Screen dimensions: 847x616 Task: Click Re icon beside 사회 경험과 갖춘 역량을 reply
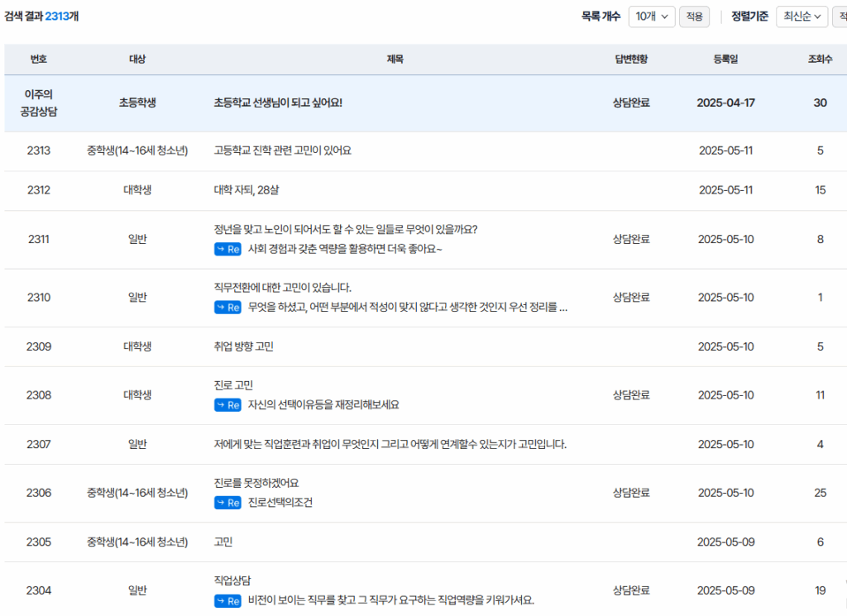[227, 249]
